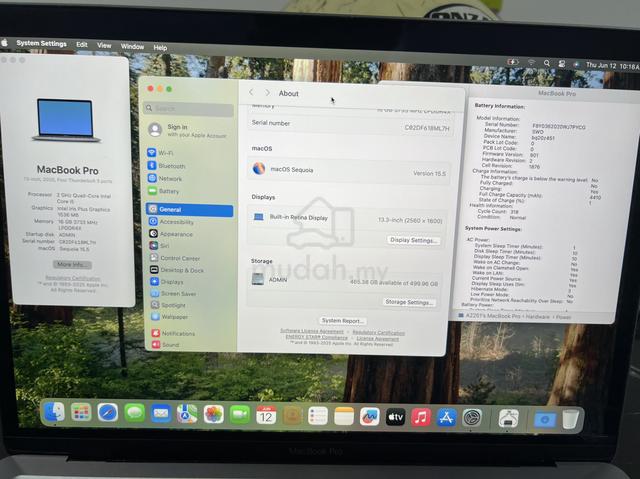Open Reminders app in Dock
Screen dimensions: 640x479
[x=318, y=416]
